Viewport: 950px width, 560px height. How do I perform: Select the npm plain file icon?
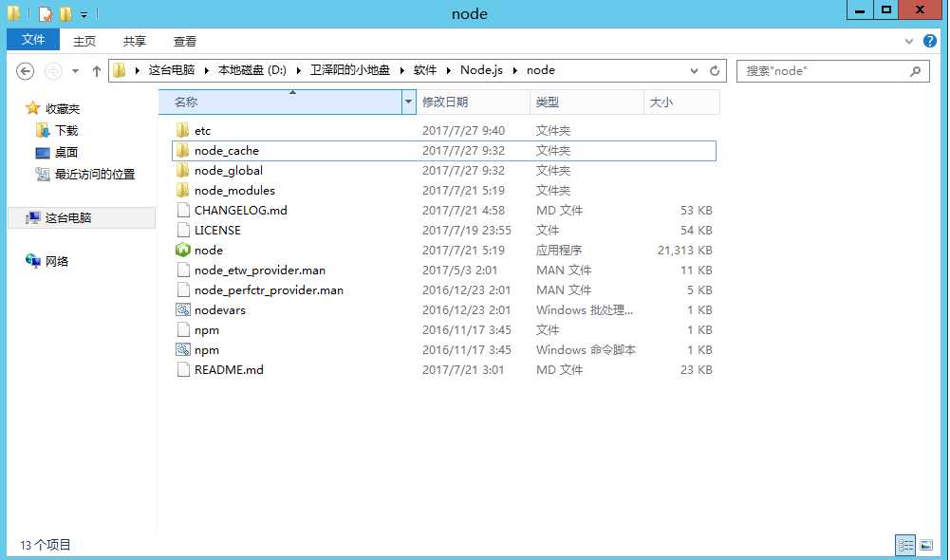pos(182,329)
